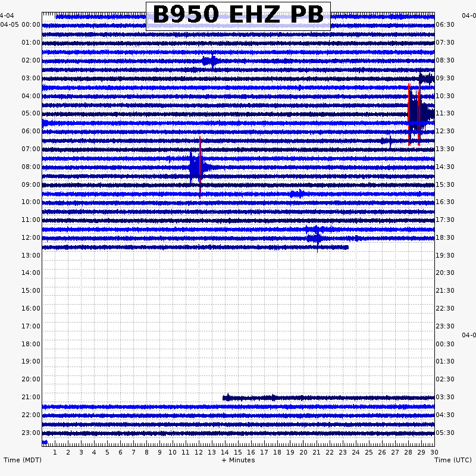Click the 17:00 MDT time label
Image resolution: width=476 pixels, height=476 pixels.
click(31, 326)
